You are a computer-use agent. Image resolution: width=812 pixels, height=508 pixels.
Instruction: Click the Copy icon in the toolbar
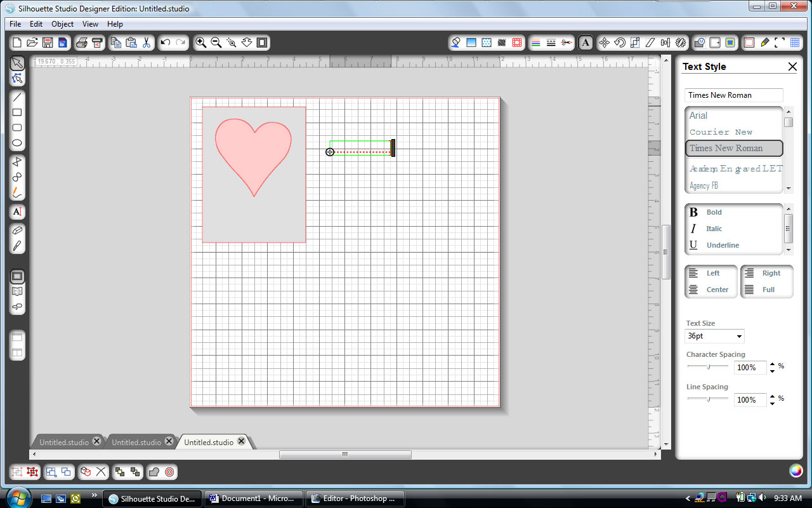click(x=116, y=43)
